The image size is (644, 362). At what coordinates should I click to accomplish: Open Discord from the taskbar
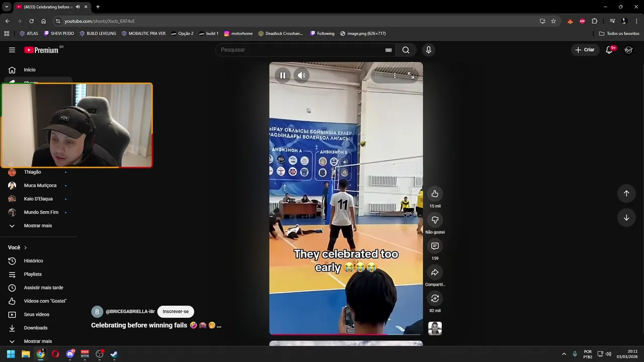coord(70,354)
